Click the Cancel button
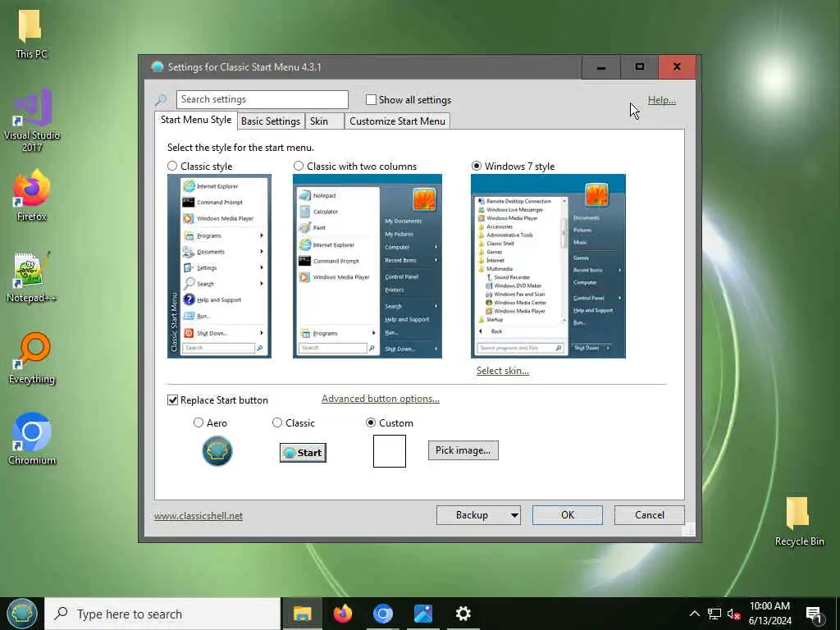This screenshot has height=630, width=840. coord(650,515)
